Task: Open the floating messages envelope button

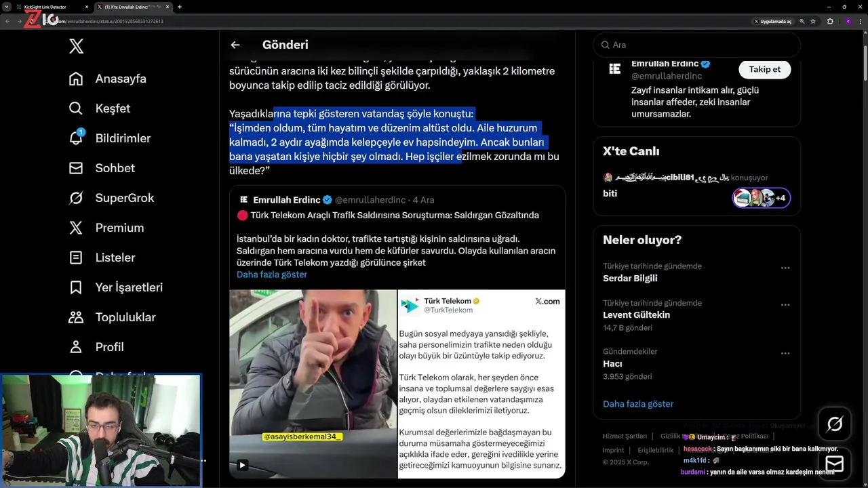Action: [835, 464]
